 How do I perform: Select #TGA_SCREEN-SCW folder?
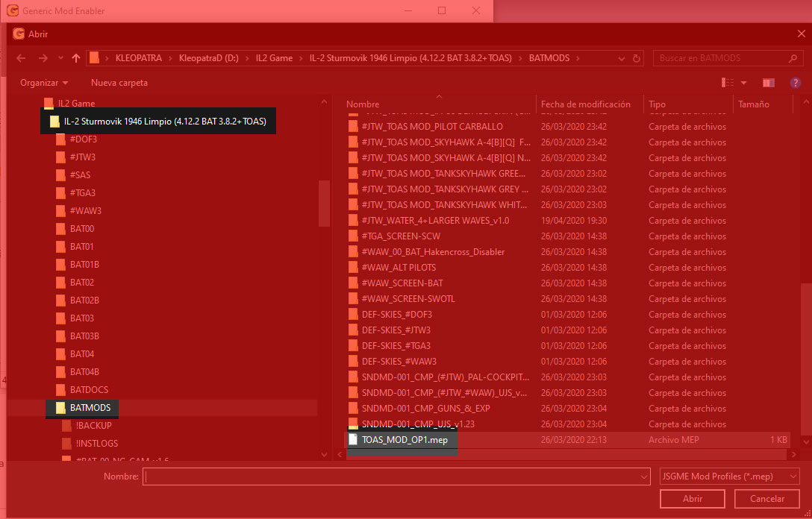[400, 236]
